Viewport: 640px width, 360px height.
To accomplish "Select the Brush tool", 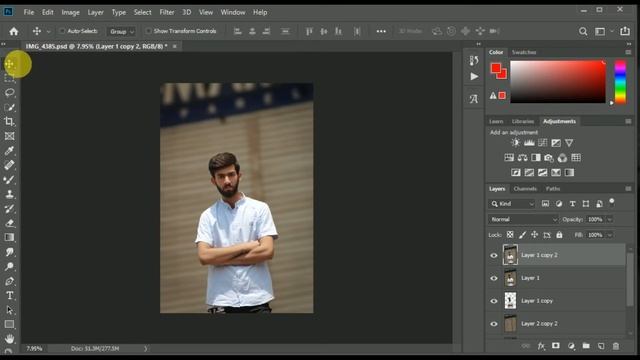I will tap(9, 180).
